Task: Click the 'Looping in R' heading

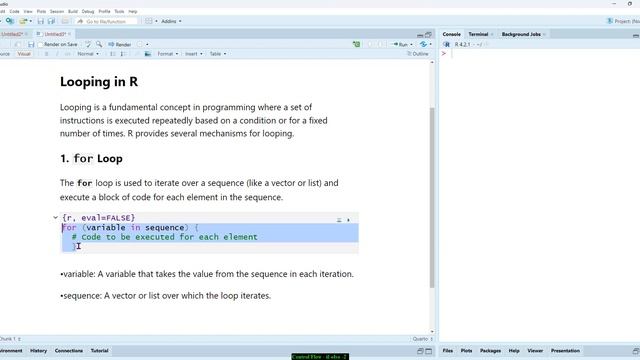Action: [99, 82]
